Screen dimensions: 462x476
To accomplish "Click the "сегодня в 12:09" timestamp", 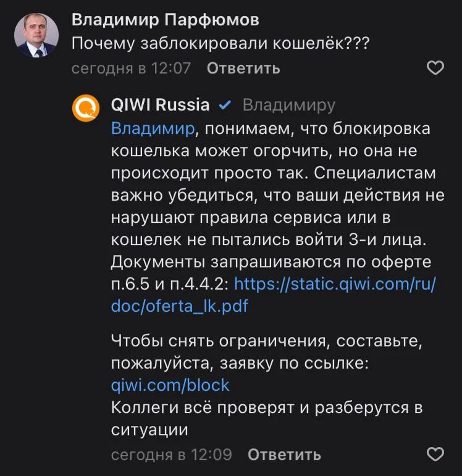I will pos(171,455).
